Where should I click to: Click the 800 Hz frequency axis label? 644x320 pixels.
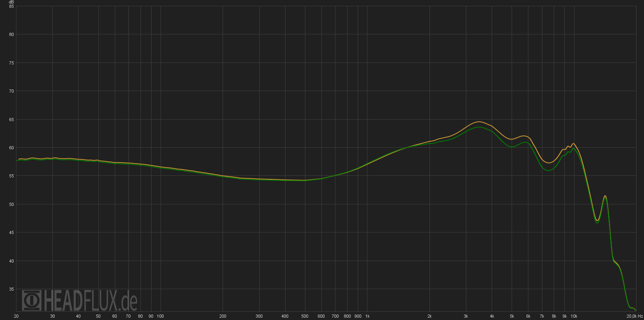click(x=347, y=316)
